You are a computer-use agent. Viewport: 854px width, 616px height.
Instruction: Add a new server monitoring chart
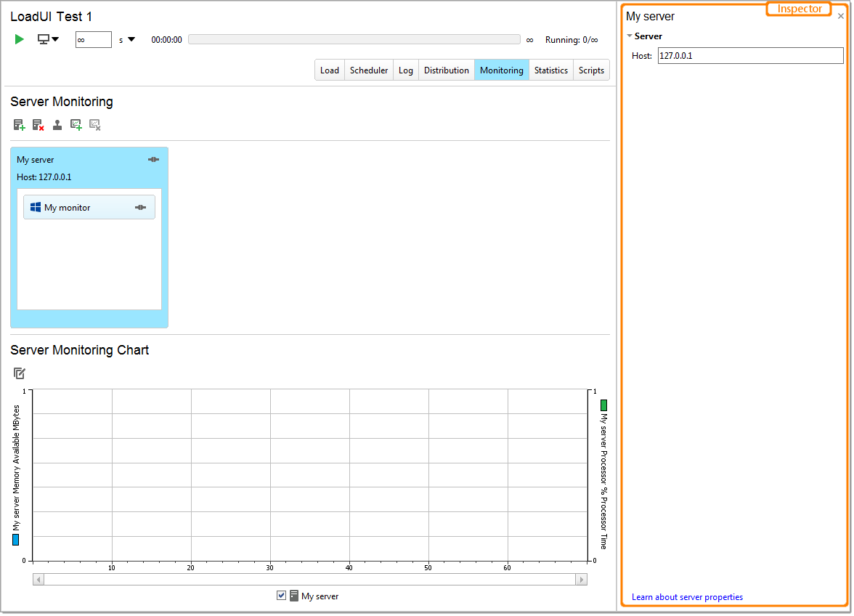pos(76,124)
